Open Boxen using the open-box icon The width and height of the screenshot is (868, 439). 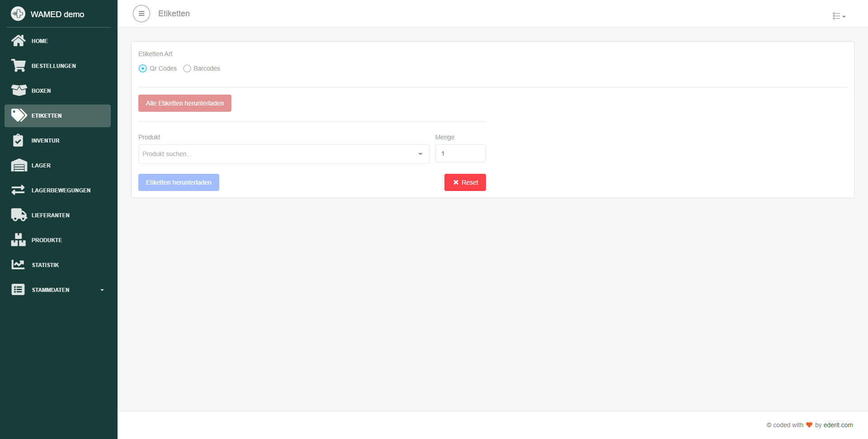[x=19, y=91]
